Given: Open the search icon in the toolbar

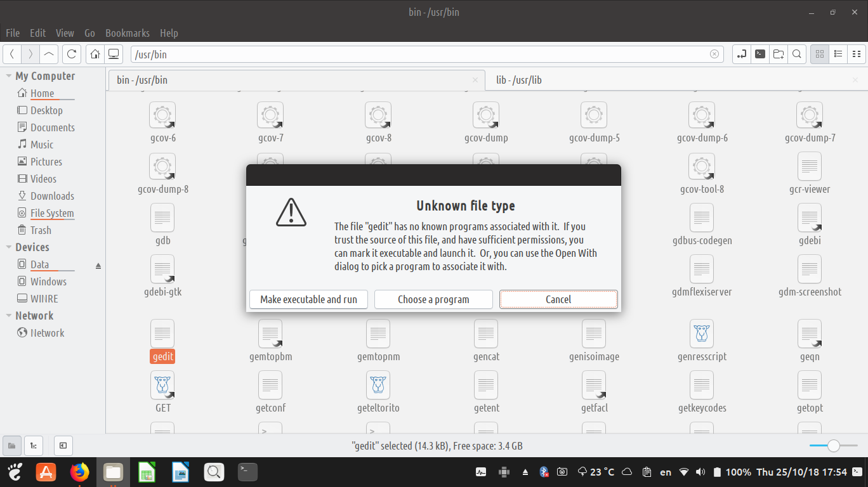Looking at the screenshot, I should point(797,54).
